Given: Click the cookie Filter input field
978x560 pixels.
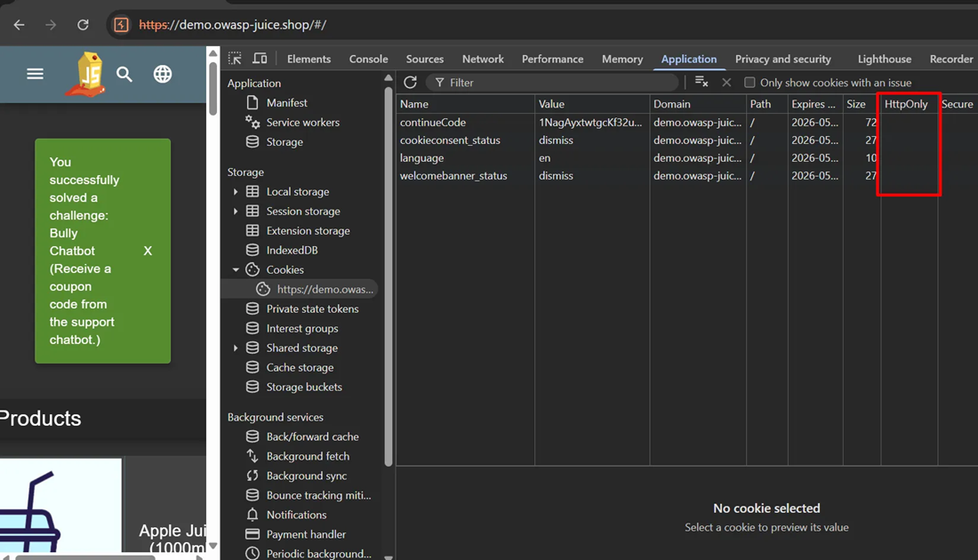Looking at the screenshot, I should (x=552, y=83).
